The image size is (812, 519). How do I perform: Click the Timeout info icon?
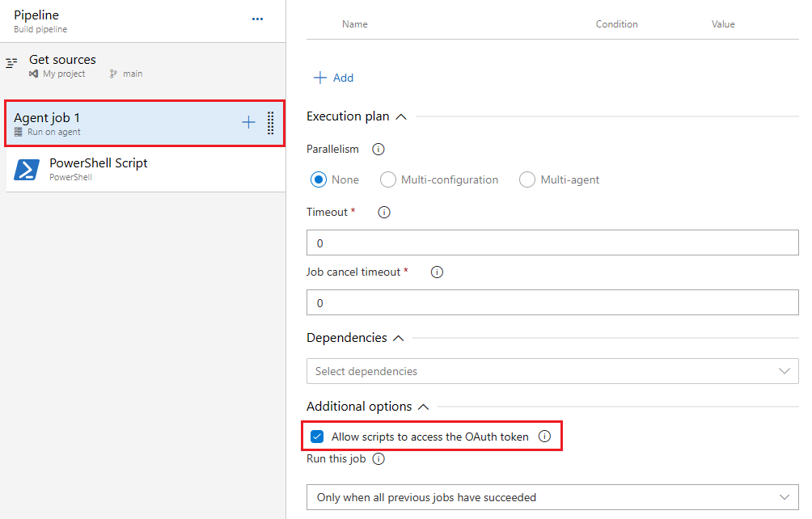coord(383,212)
